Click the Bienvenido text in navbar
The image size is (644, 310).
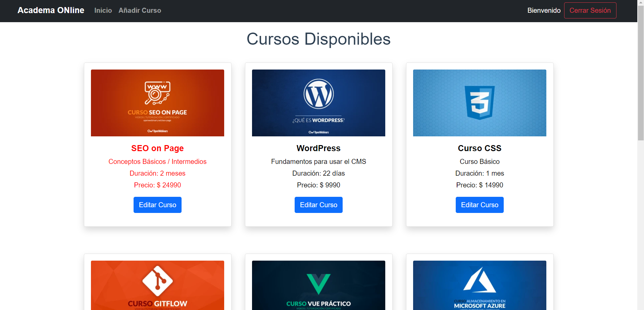pyautogui.click(x=544, y=10)
